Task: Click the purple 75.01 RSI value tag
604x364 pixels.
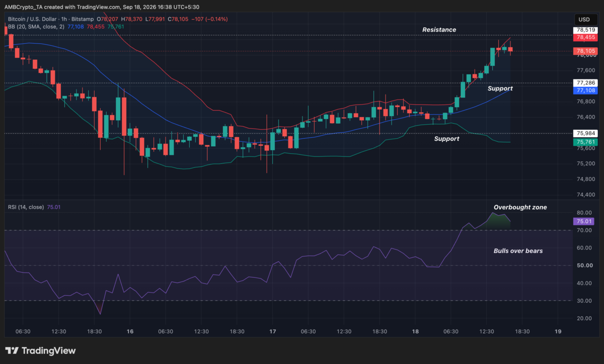Action: [584, 221]
